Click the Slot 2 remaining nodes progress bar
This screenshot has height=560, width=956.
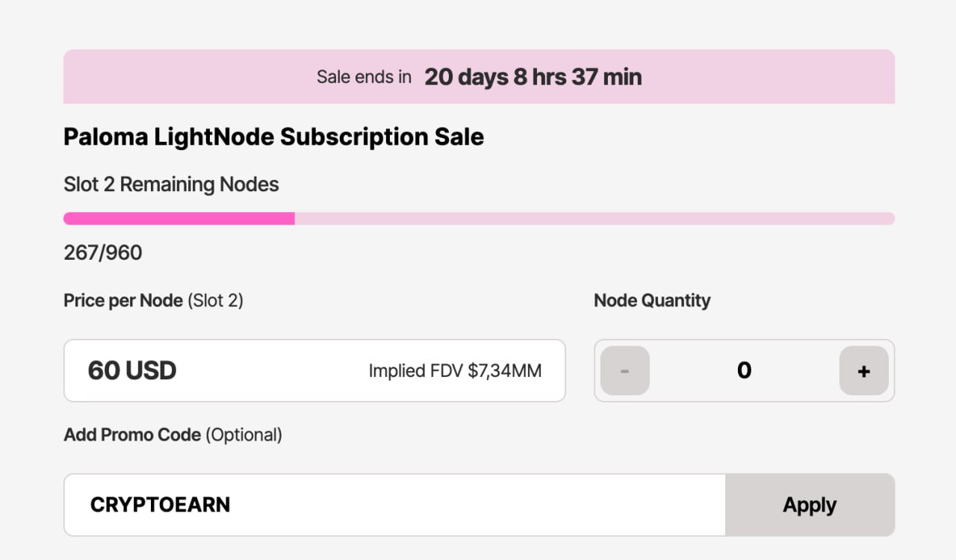479,219
